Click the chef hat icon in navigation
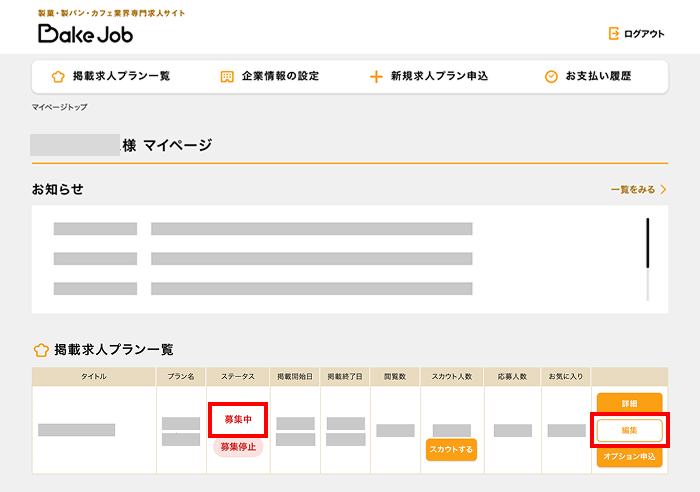The height and width of the screenshot is (492, 700). coord(57,76)
